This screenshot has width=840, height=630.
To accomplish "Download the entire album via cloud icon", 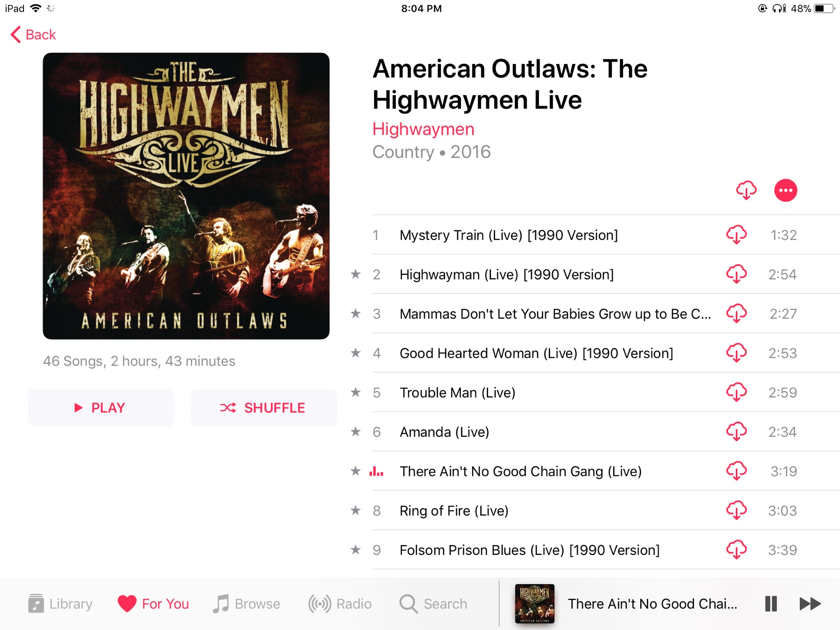I will coord(746,190).
